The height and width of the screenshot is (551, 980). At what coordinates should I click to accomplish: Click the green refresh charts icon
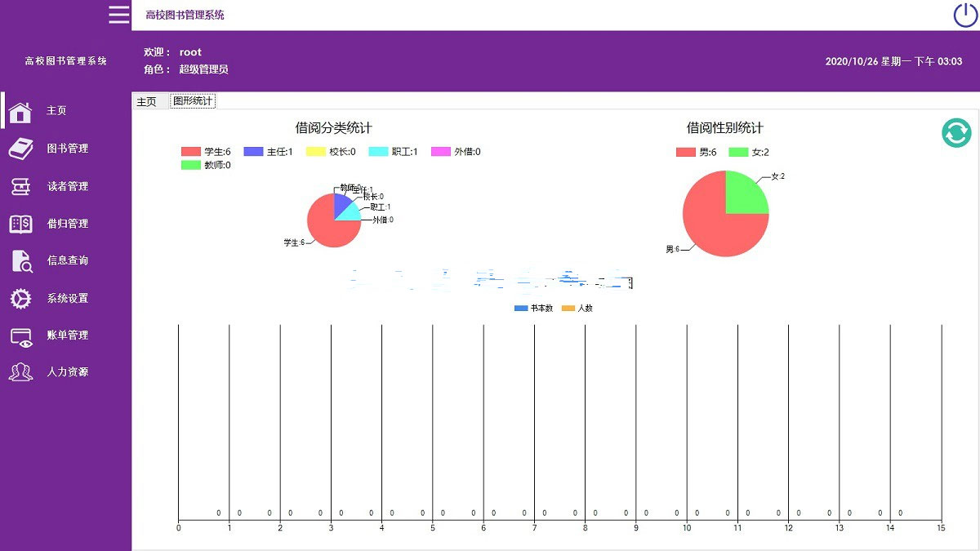coord(955,133)
